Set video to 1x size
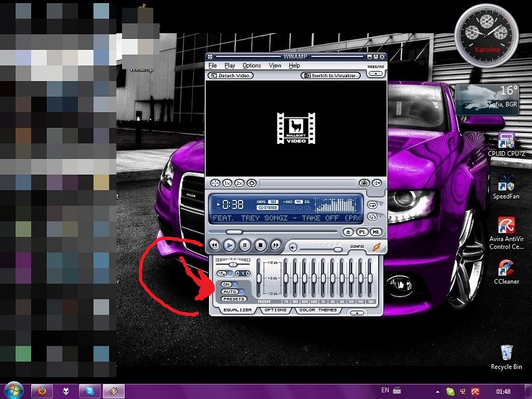Viewport: 532px width, 399px height. coord(227,183)
